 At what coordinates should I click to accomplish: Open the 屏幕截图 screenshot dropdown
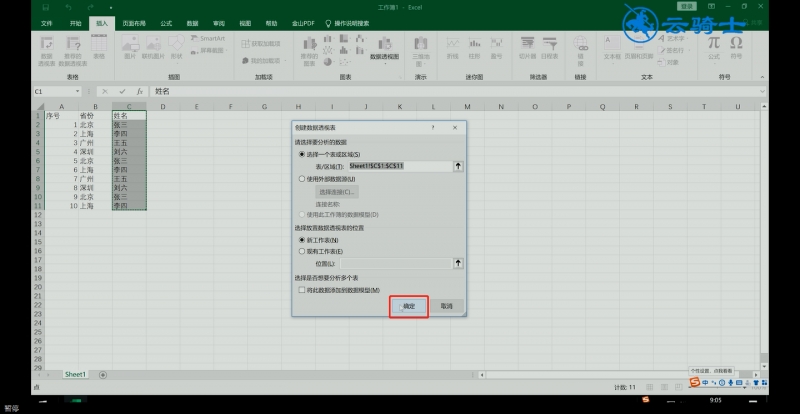click(209, 51)
